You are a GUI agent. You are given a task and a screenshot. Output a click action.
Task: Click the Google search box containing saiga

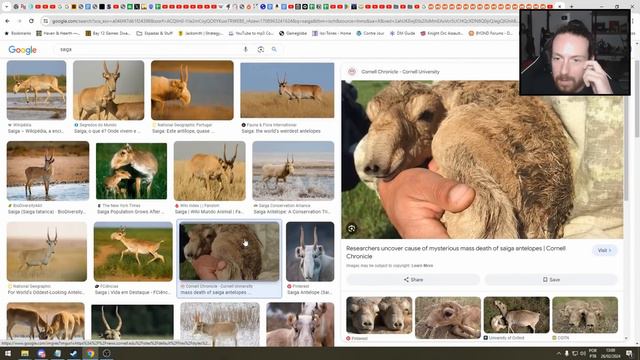pos(149,49)
